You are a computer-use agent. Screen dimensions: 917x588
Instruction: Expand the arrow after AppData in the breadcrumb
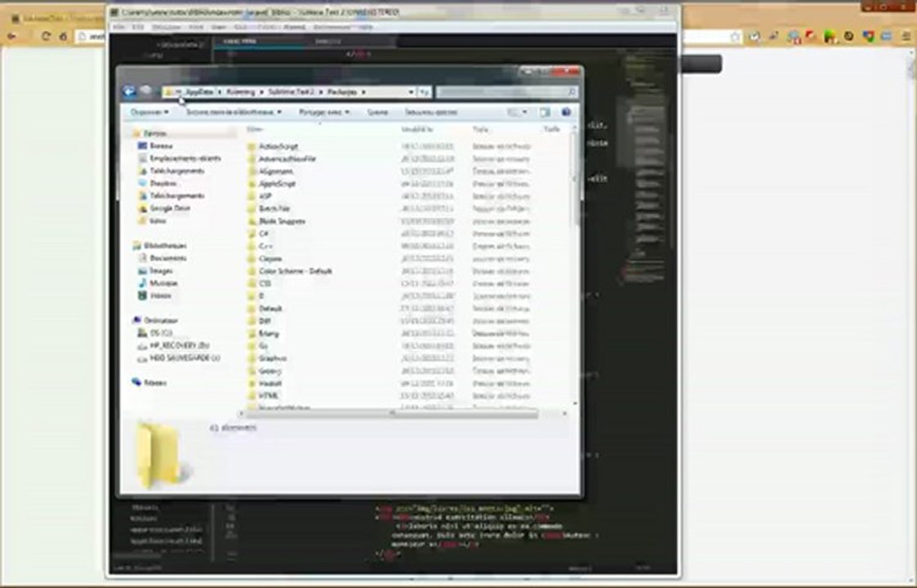tap(220, 91)
